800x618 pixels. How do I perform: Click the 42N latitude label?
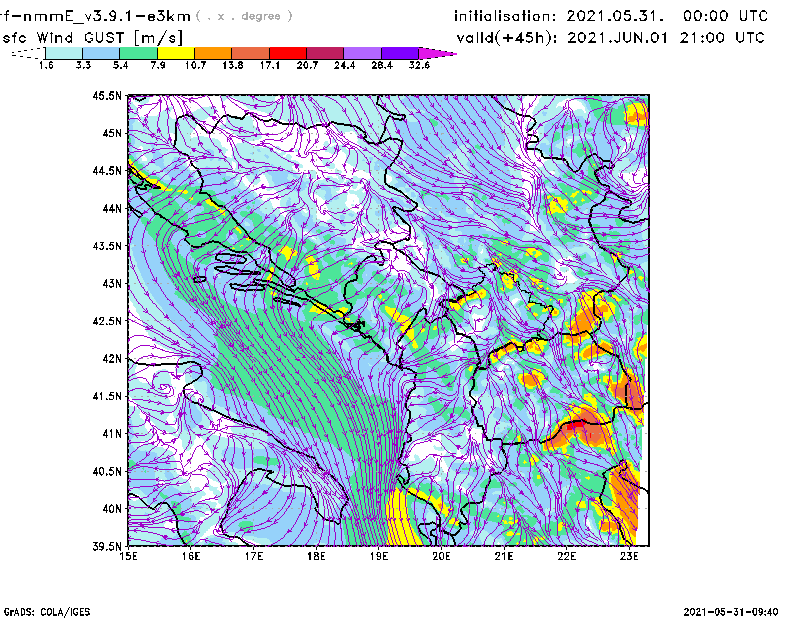(x=112, y=358)
